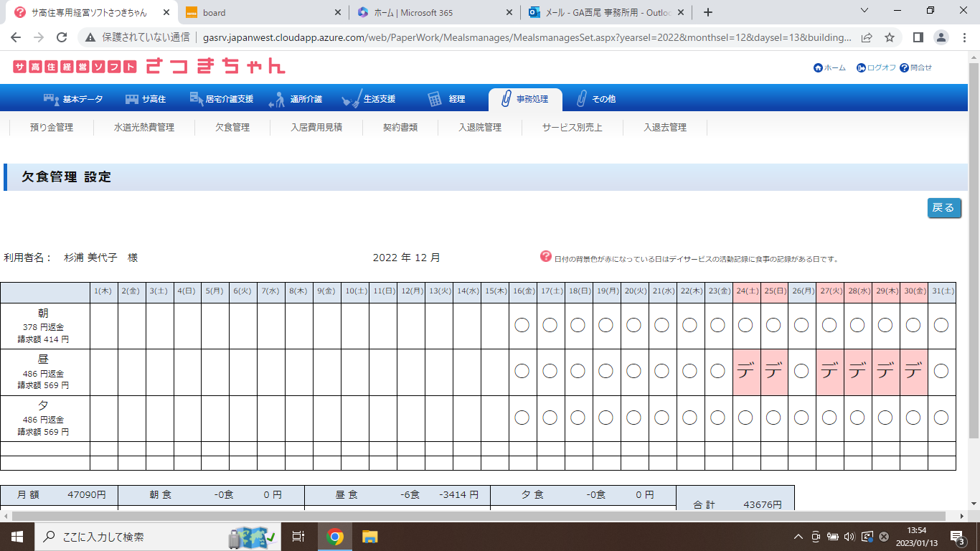Toggle dinner circle for 31(土)

click(x=941, y=418)
